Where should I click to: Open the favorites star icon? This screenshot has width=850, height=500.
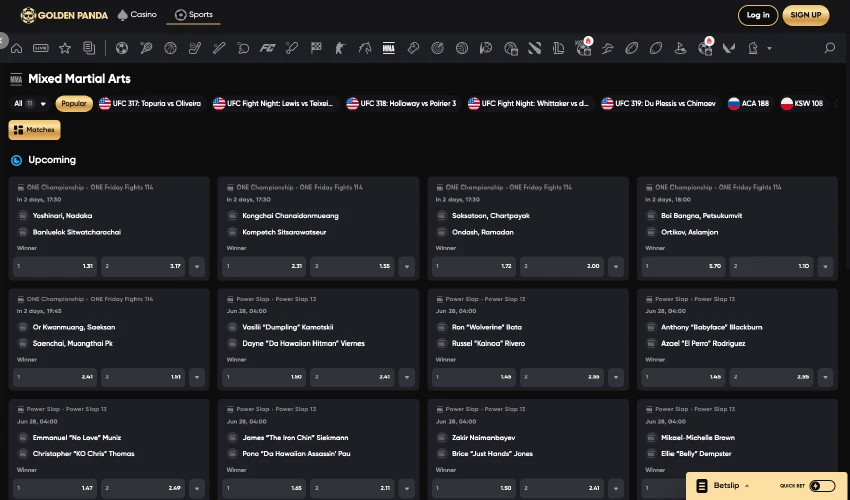pyautogui.click(x=65, y=48)
